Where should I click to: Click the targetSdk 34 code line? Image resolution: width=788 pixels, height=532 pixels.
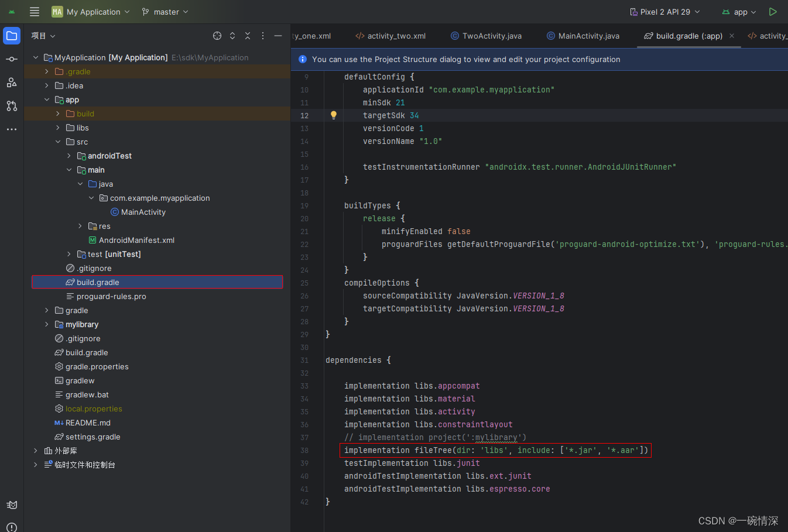point(390,115)
